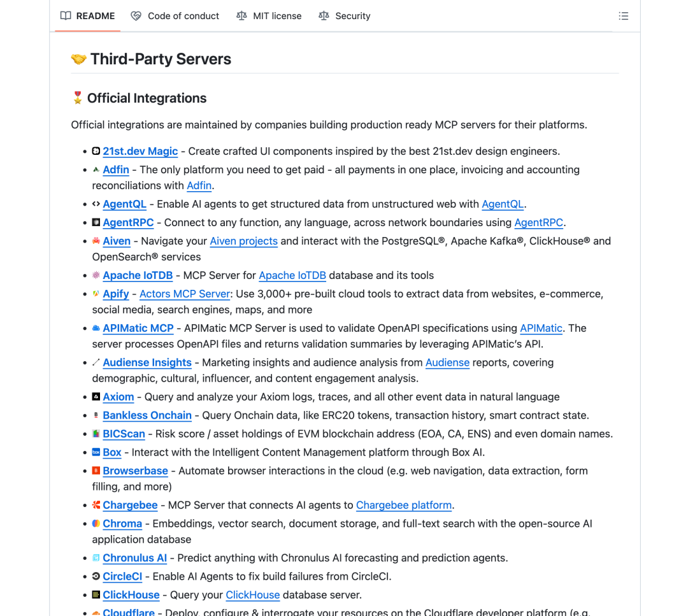This screenshot has width=688, height=616.
Task: Select the MIT license tab
Action: coord(269,16)
